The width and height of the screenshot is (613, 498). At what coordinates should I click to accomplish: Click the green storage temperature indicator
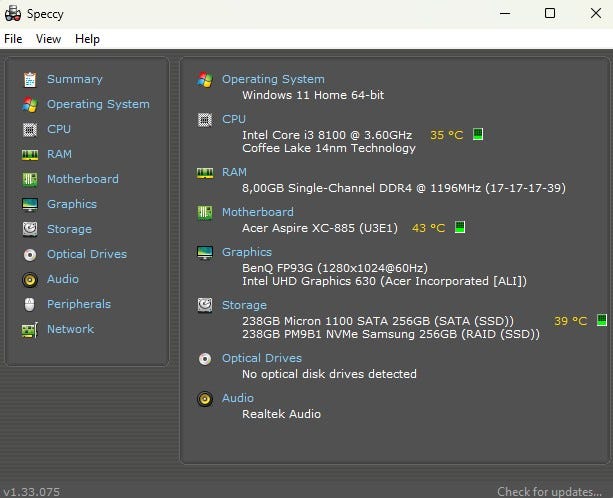coord(602,320)
